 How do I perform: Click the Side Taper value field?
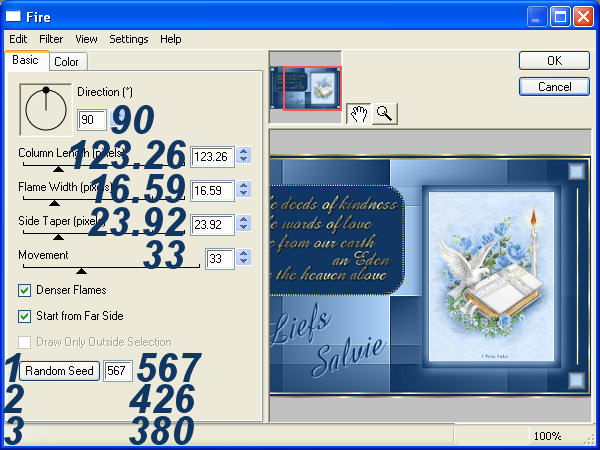pos(212,225)
